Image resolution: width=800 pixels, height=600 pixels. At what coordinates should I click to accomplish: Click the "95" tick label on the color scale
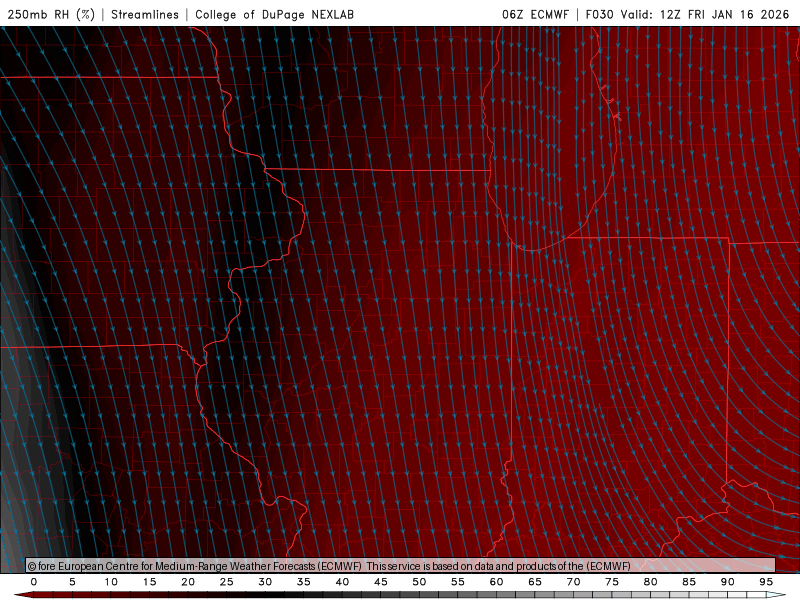tap(766, 582)
